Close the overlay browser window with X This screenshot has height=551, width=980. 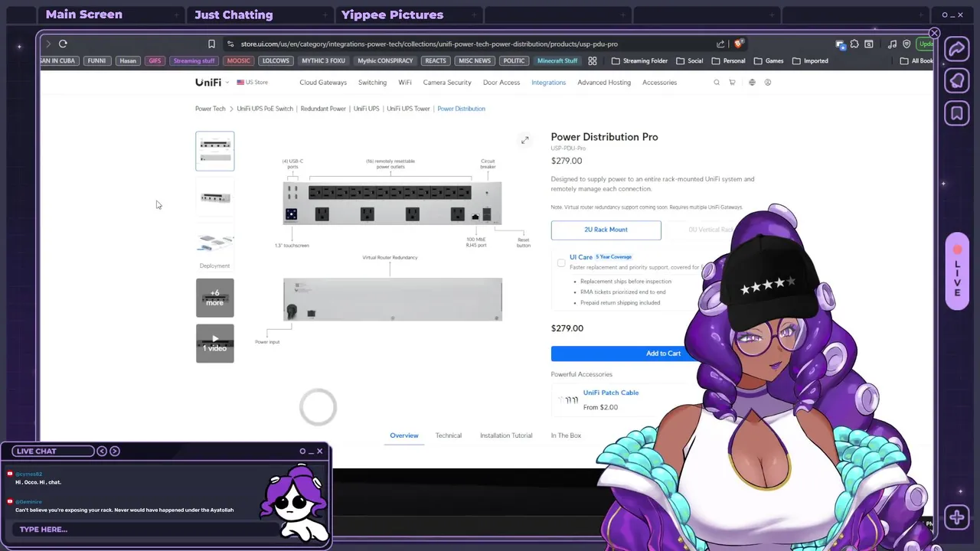coord(934,33)
